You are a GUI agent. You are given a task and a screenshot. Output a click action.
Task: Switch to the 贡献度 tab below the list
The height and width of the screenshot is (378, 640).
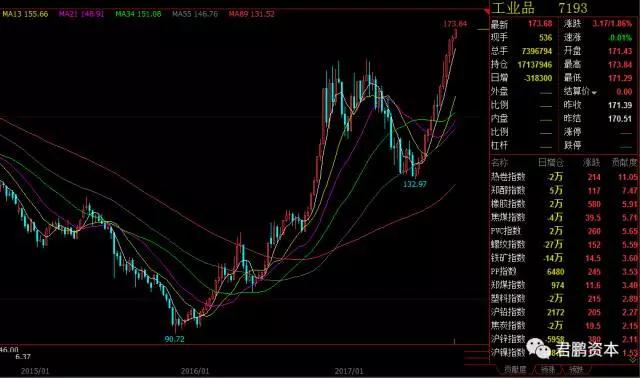click(515, 370)
